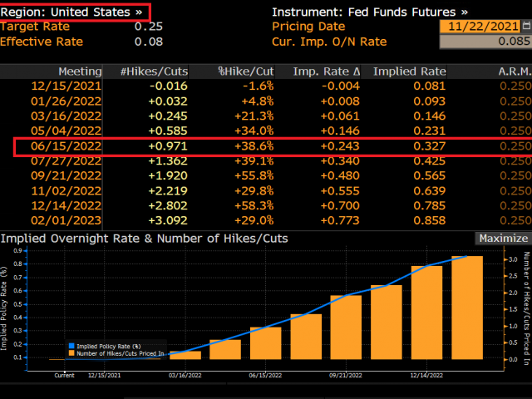Select the %Hike/Cut column header
Screen dimensions: 532x399
click(x=244, y=72)
